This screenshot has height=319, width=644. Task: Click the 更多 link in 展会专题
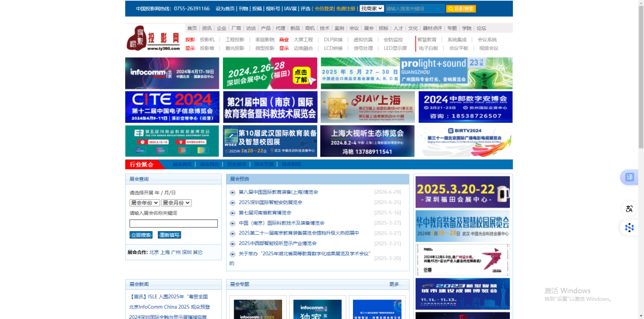click(394, 284)
